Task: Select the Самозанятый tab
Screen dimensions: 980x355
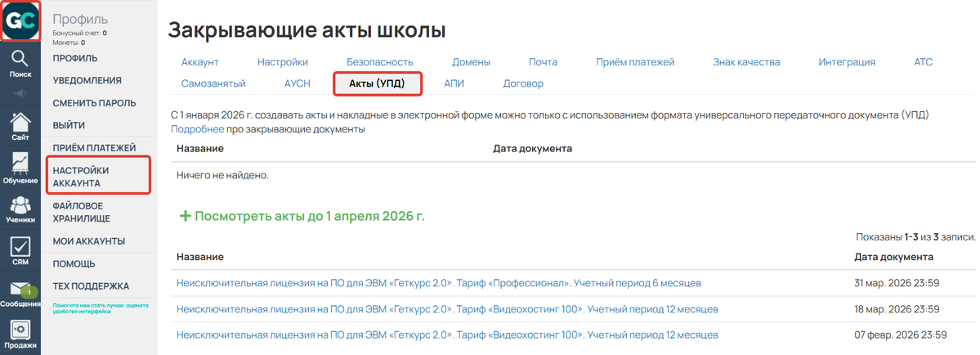Action: 213,83
